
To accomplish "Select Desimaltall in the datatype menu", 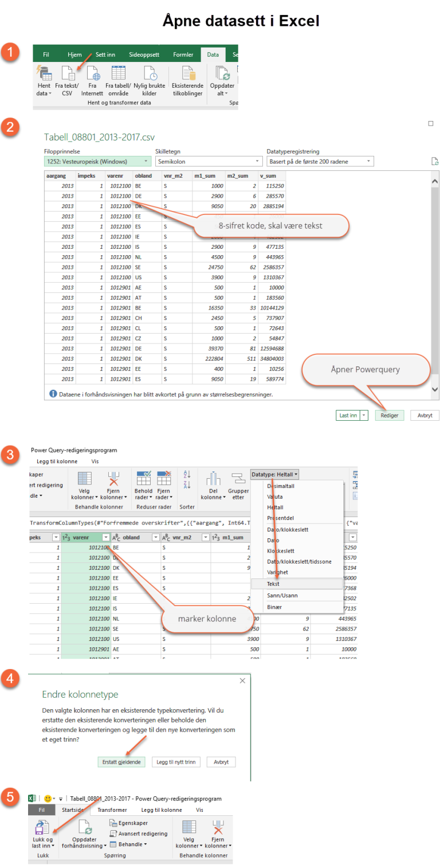I will 296,486.
